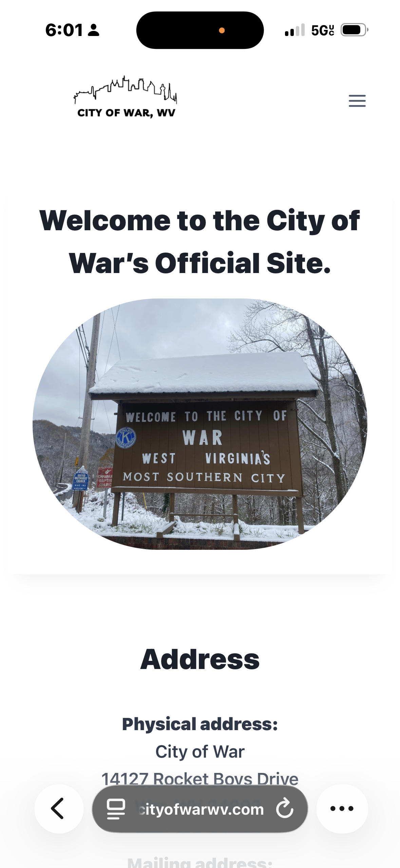This screenshot has width=400, height=868.
Task: Select the City of War address line
Action: click(x=200, y=752)
